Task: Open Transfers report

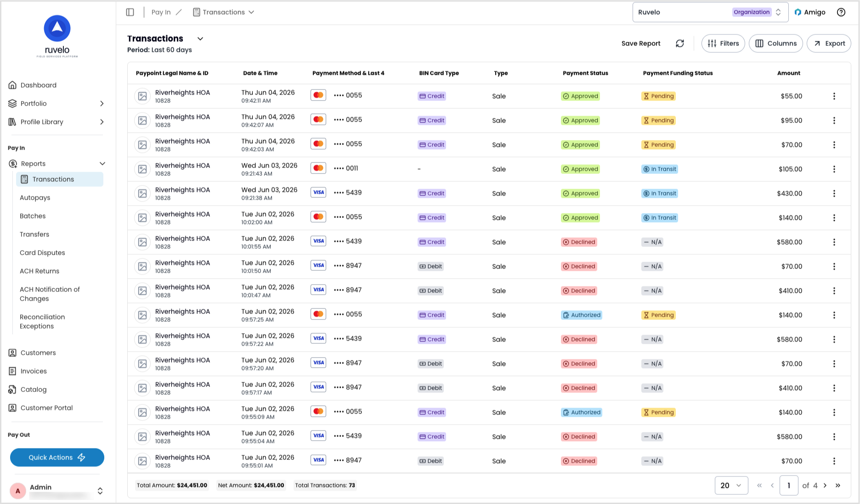Action: point(34,235)
